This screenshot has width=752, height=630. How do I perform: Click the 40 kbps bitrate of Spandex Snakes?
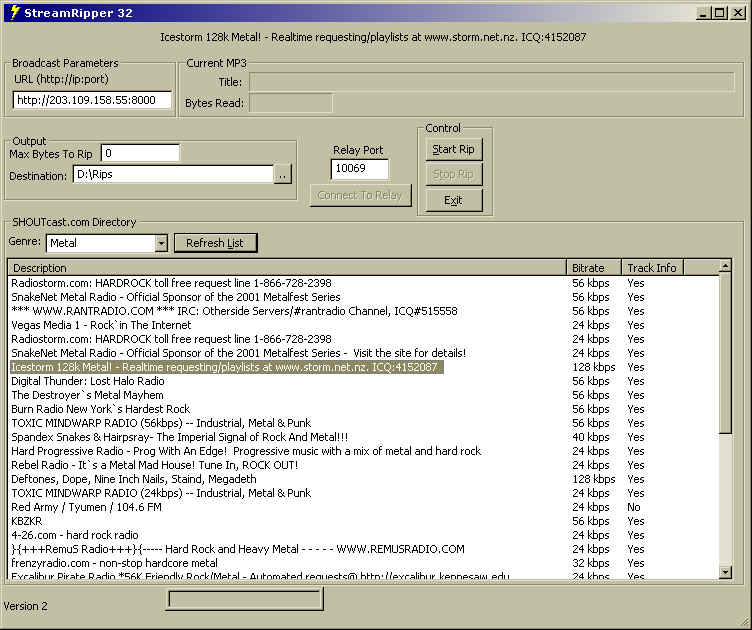tap(591, 437)
